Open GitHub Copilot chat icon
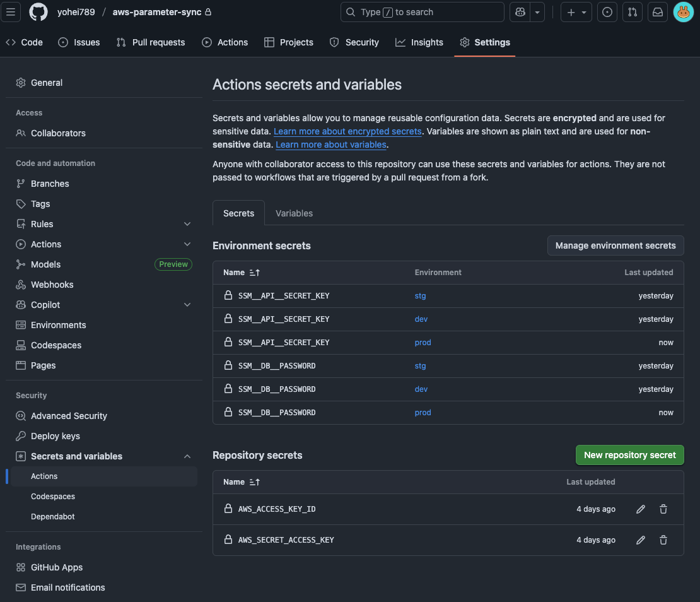Screen dimensions: 700x602 tap(520, 12)
